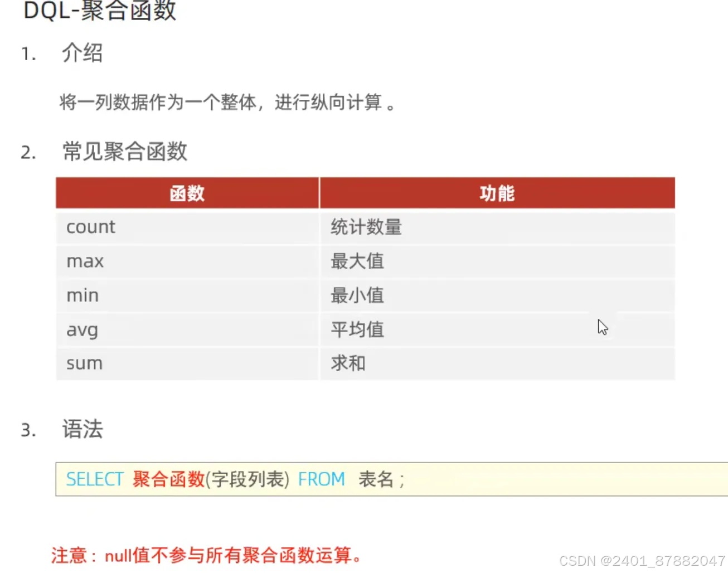This screenshot has width=728, height=573.
Task: Click the SELECT keyword in the syntax box
Action: click(94, 479)
